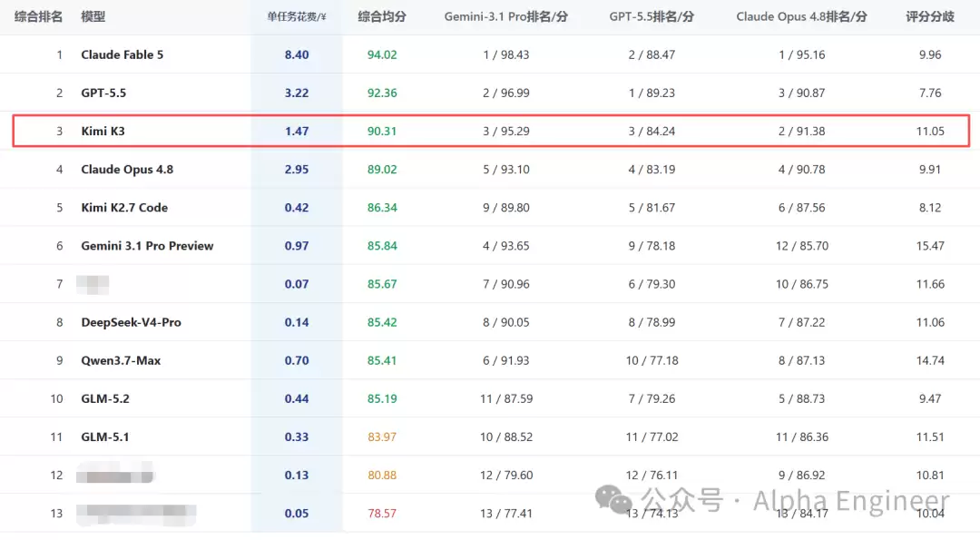980x540 pixels.
Task: Click the orange 80.88 average score
Action: [382, 475]
